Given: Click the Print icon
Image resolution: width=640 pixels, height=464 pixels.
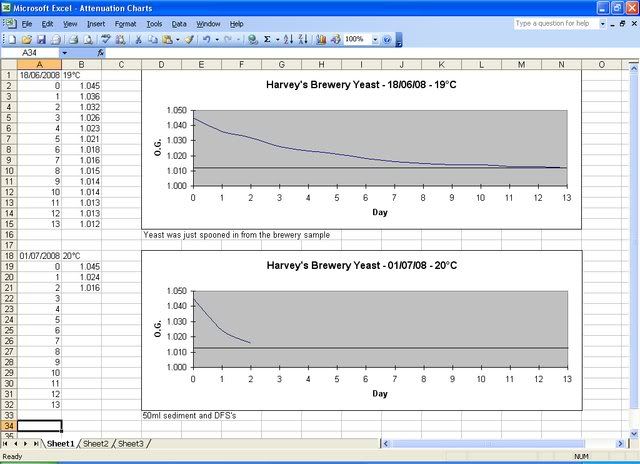Looking at the screenshot, I should 73,40.
